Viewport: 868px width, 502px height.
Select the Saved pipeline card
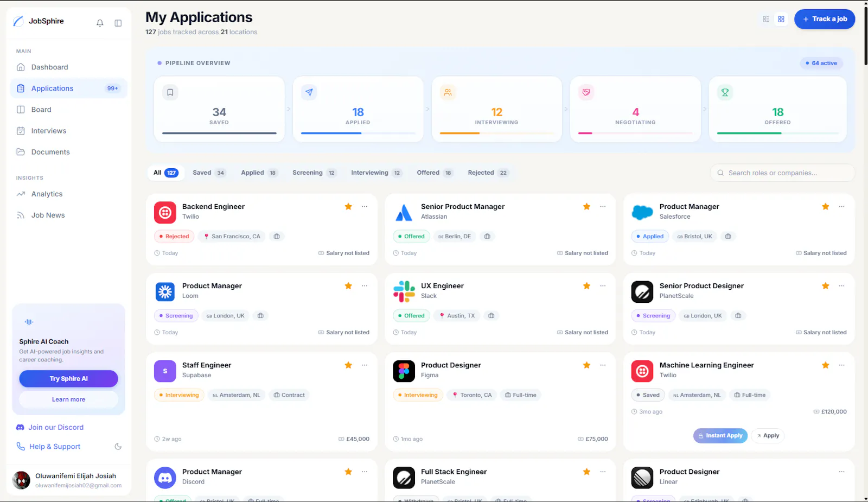pyautogui.click(x=219, y=109)
